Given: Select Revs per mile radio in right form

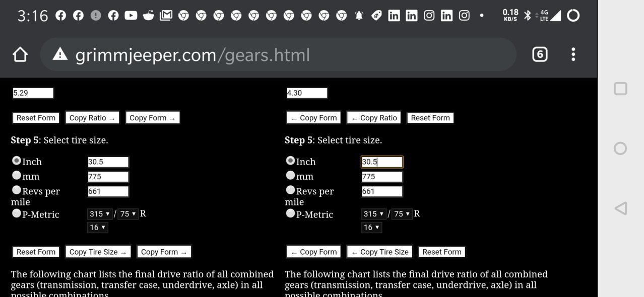Looking at the screenshot, I should coord(290,190).
